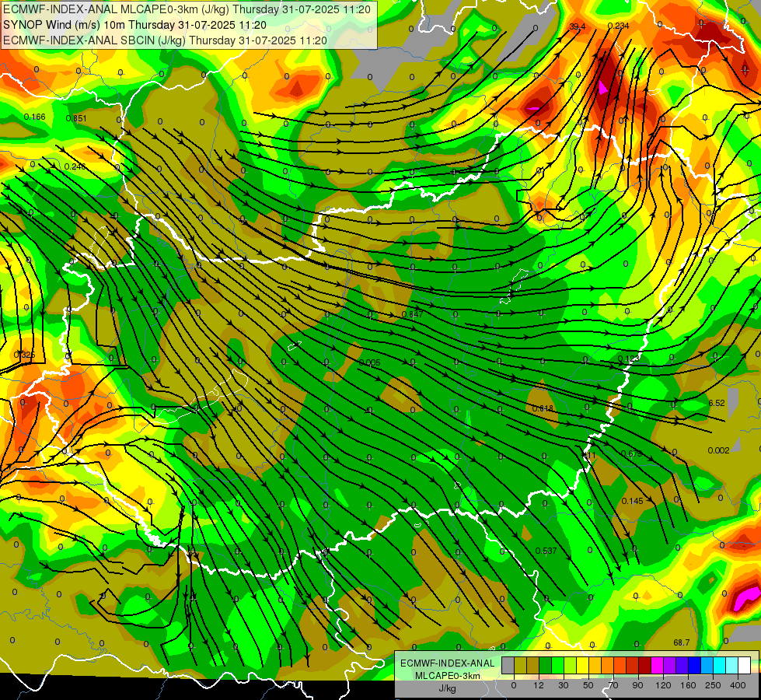Click the legend value 90
This screenshot has height=700, width=761.
[637, 685]
